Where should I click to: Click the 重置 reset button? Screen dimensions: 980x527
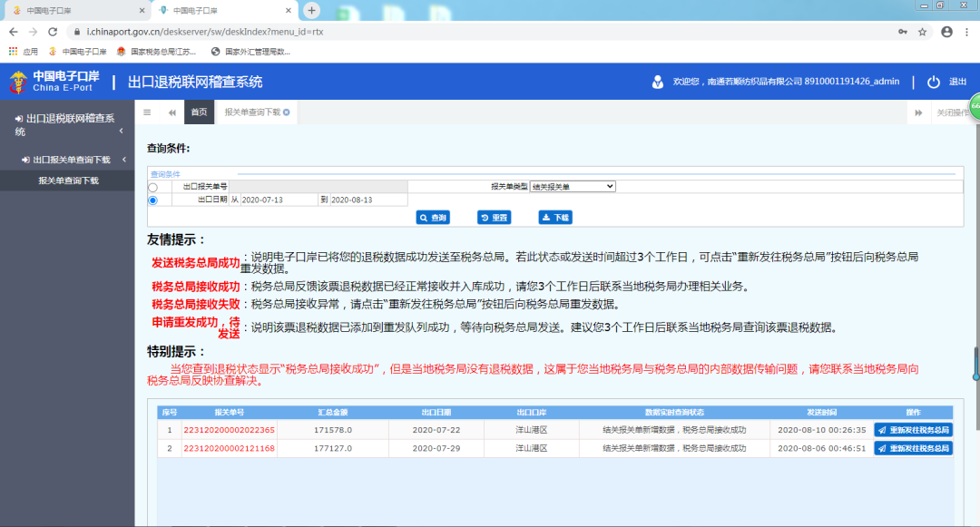(495, 218)
